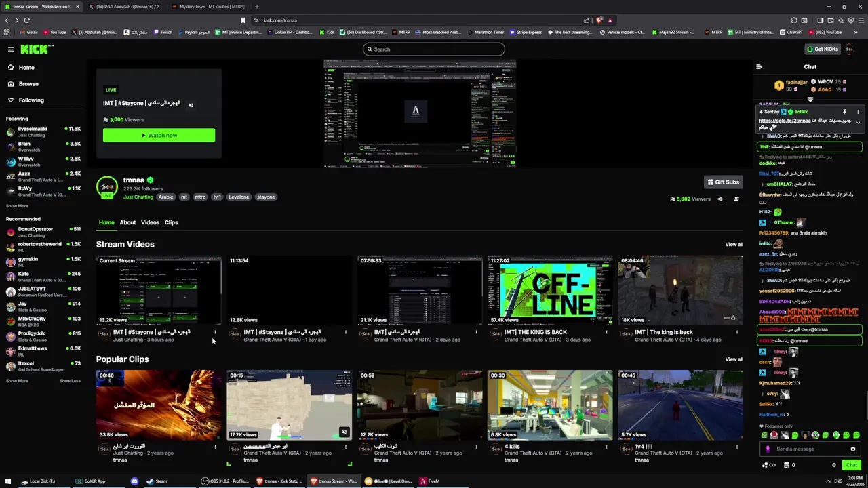Switch to the Home channel tab
The image size is (868, 488).
tap(106, 222)
